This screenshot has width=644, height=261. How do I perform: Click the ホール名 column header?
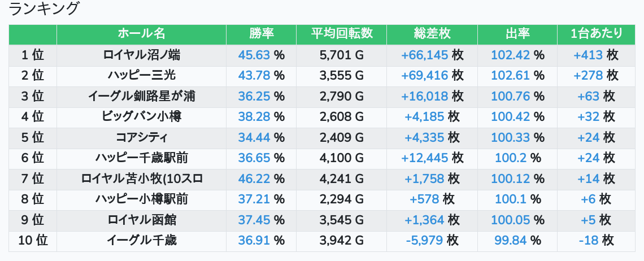point(141,34)
